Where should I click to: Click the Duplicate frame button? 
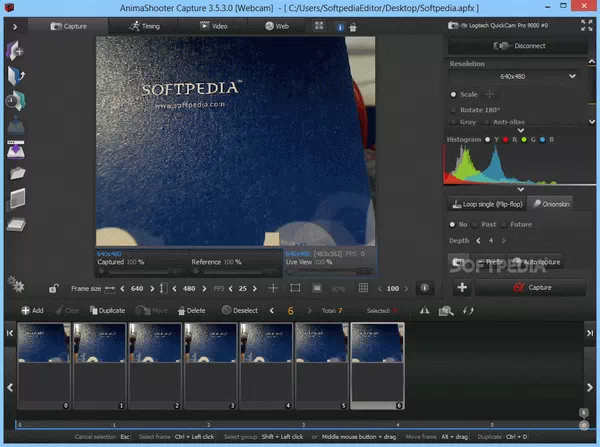point(105,311)
